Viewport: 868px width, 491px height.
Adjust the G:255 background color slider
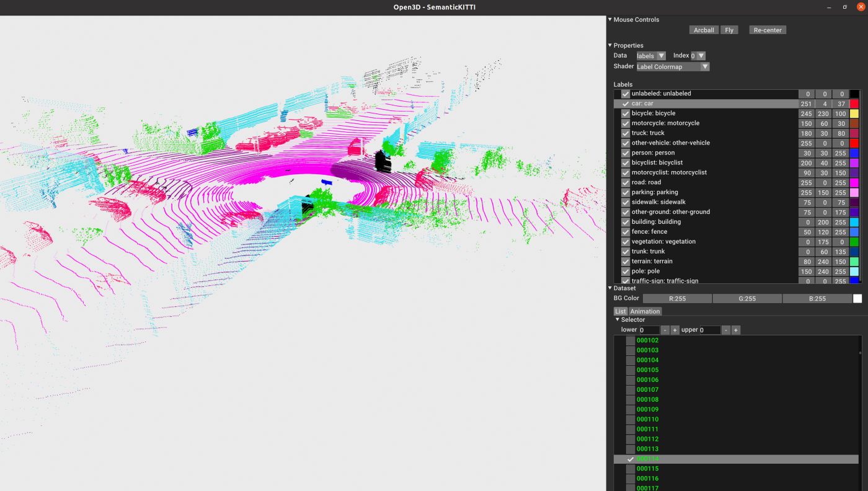(747, 298)
